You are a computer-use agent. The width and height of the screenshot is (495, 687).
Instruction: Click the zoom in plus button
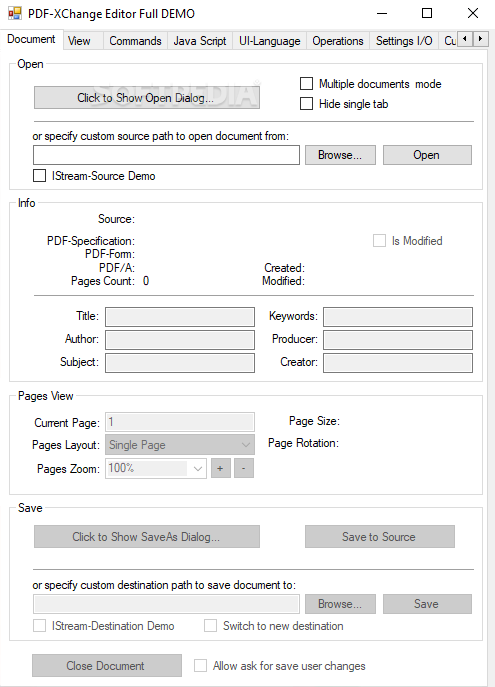pyautogui.click(x=221, y=469)
